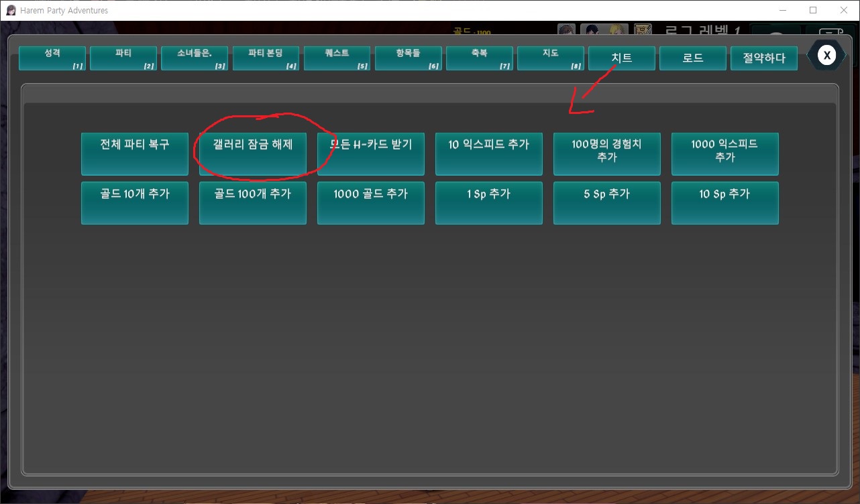860x504 pixels.
Task: Go to the 퀘스트 [5] tab
Action: [337, 58]
